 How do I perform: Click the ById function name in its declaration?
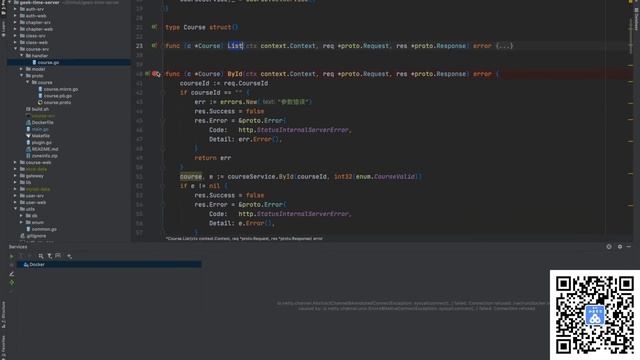tap(235, 74)
